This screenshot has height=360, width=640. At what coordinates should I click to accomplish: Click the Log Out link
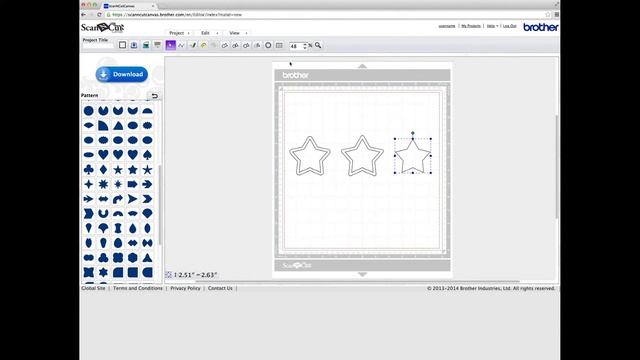(x=509, y=26)
